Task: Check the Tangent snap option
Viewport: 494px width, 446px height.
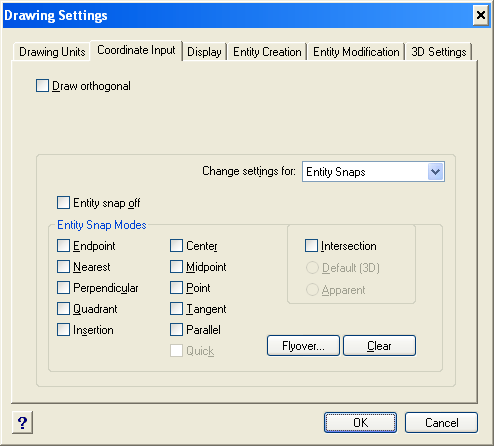Action: tap(176, 309)
